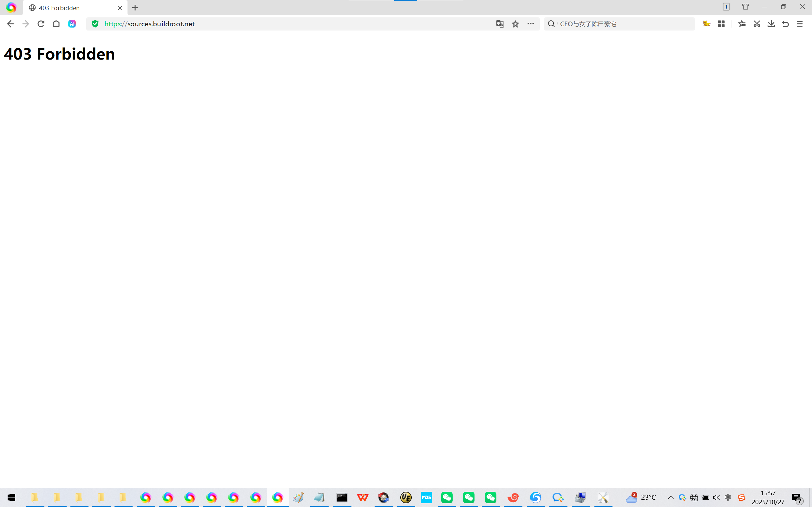
Task: Reload the 403 Forbidden page
Action: coord(41,24)
